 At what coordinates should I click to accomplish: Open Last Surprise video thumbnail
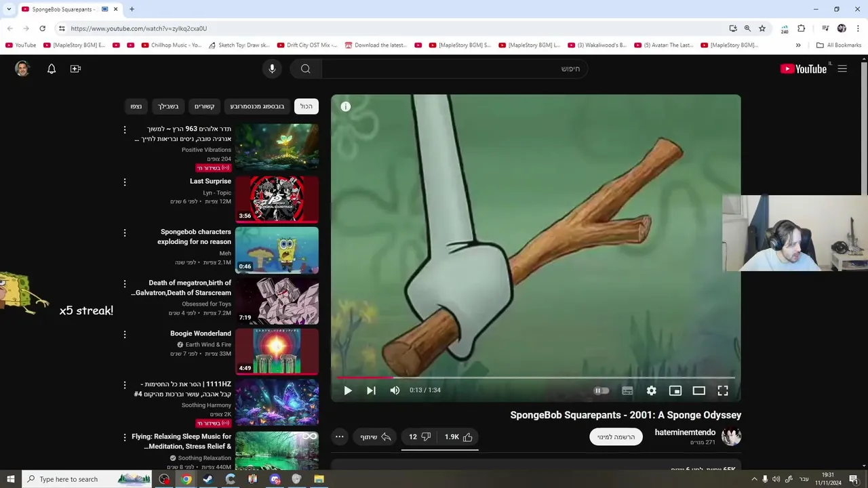click(277, 199)
